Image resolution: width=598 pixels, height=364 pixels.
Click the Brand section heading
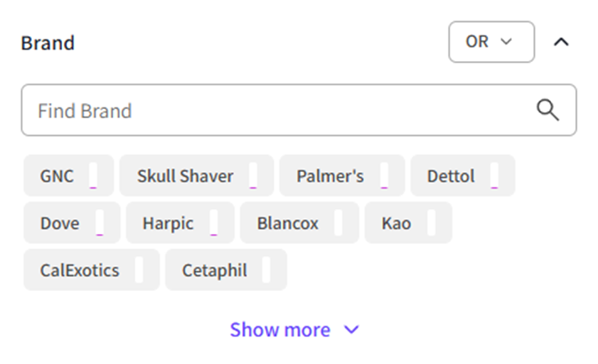(48, 43)
